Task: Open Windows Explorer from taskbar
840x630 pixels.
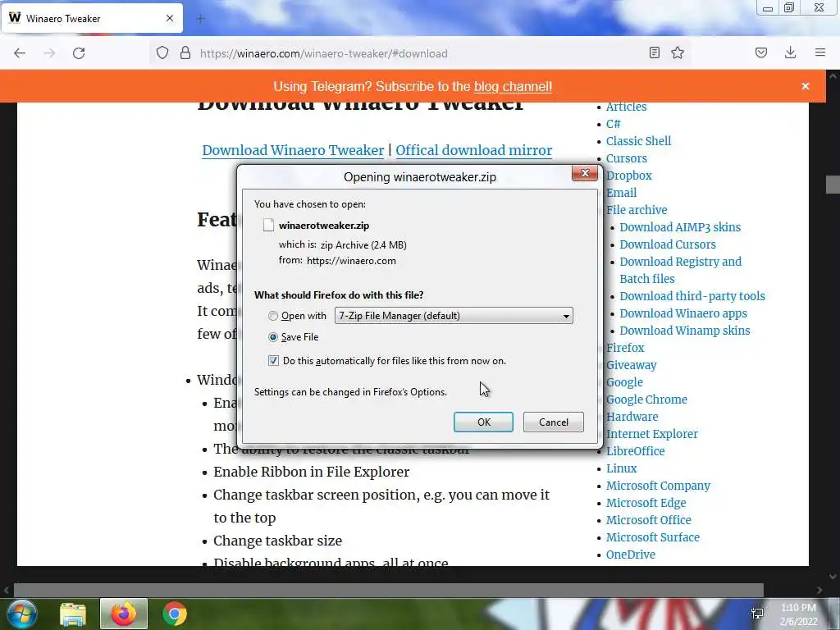Action: 73,614
